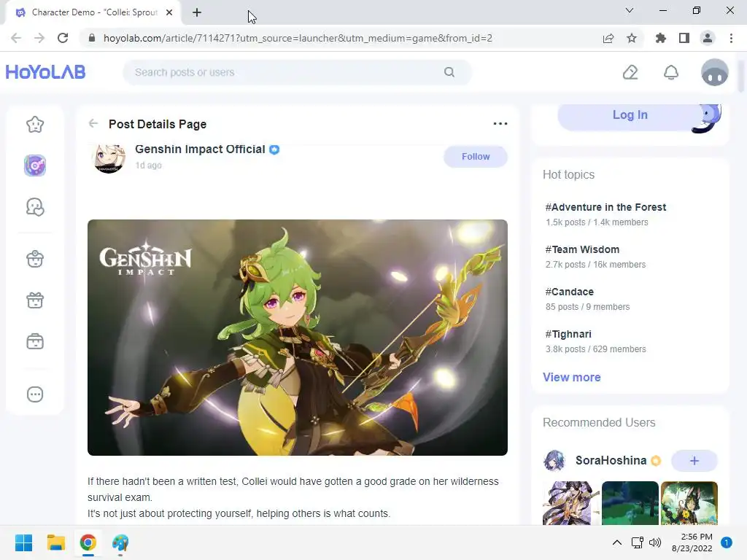
Task: Click SoraHoshina's avatar
Action: pyautogui.click(x=554, y=461)
